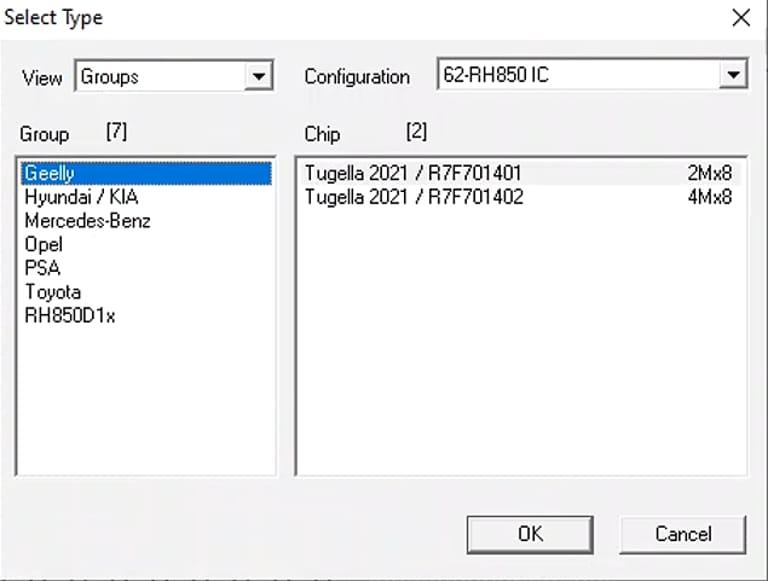
Task: Select chip Tugella 2021 / R7F701401
Action: (x=413, y=174)
